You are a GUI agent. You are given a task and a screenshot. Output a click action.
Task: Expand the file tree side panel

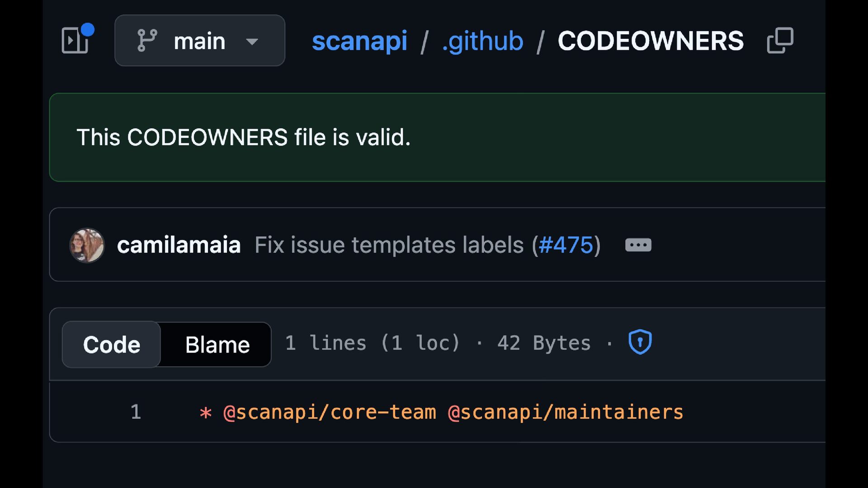75,40
